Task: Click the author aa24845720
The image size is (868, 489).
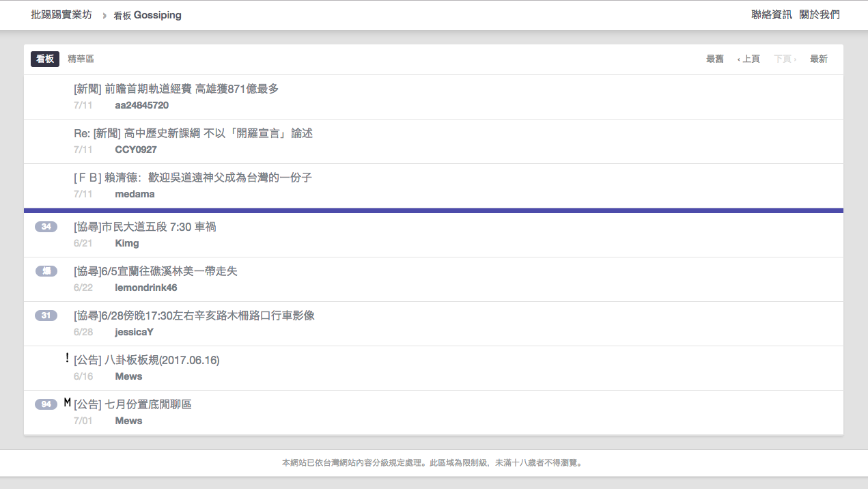Action: (143, 104)
